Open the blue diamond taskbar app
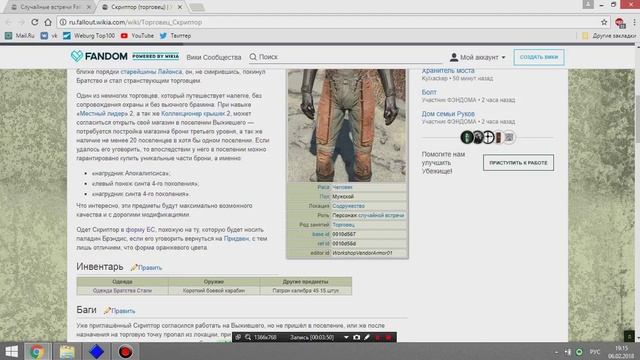The image size is (640, 360). (x=96, y=351)
